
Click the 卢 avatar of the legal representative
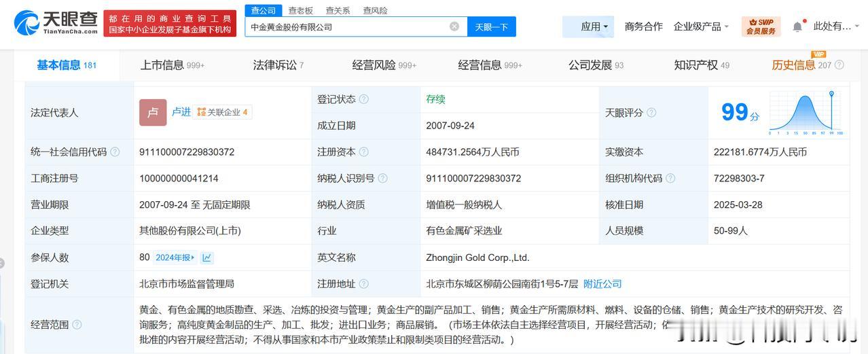tap(153, 113)
